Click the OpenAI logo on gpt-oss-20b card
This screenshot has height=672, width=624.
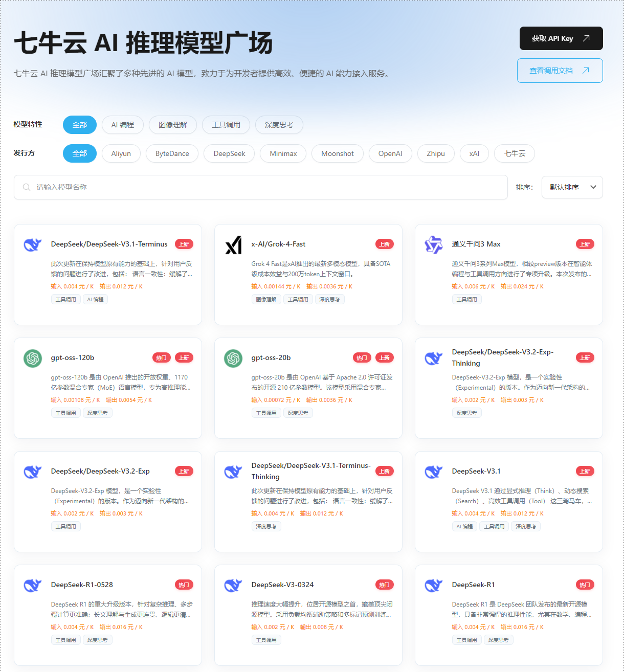point(233,358)
